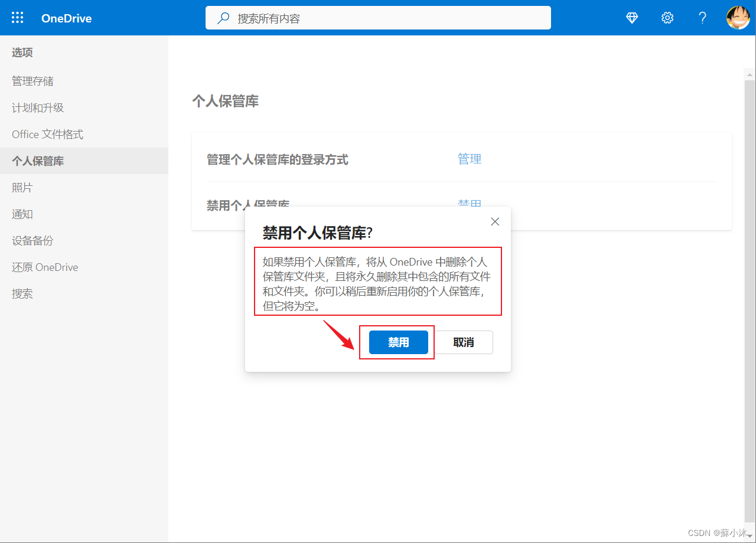756x543 pixels.
Task: Click the 管理 link
Action: point(470,159)
